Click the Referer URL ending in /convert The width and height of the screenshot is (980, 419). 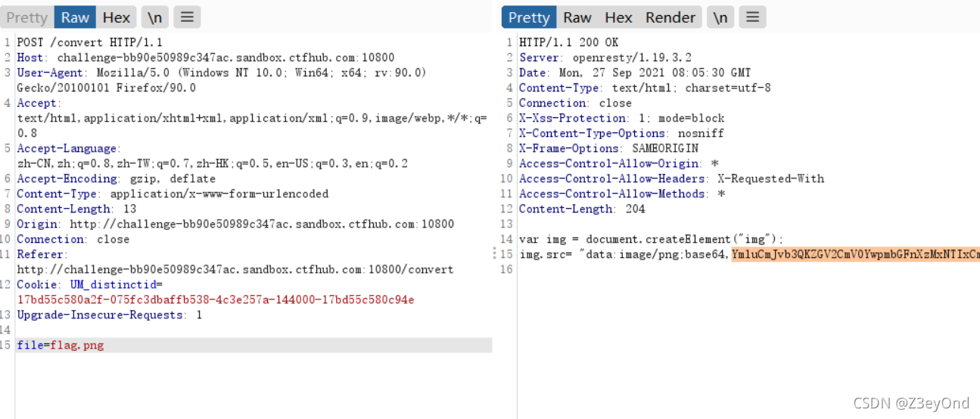tap(235, 269)
